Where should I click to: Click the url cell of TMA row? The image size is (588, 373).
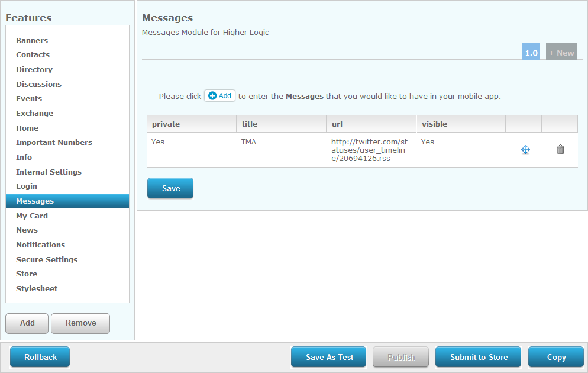pyautogui.click(x=370, y=150)
